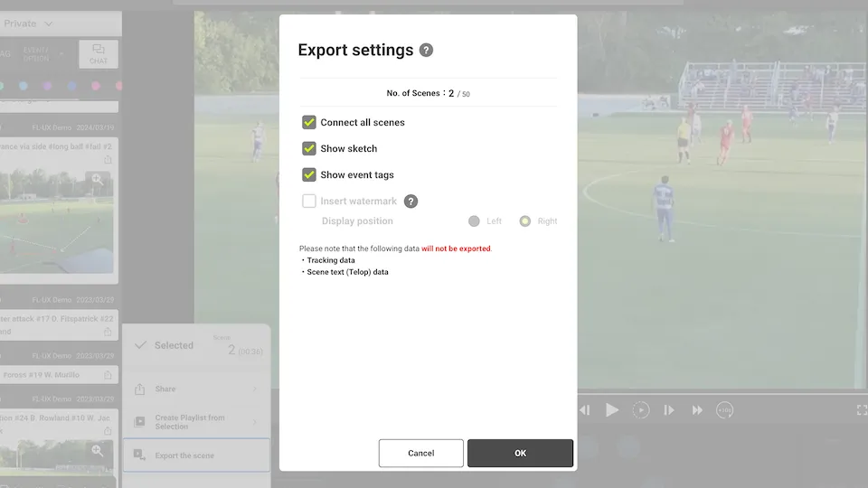This screenshot has width=868, height=488.
Task: Open Insert watermark help icon
Action: 410,202
